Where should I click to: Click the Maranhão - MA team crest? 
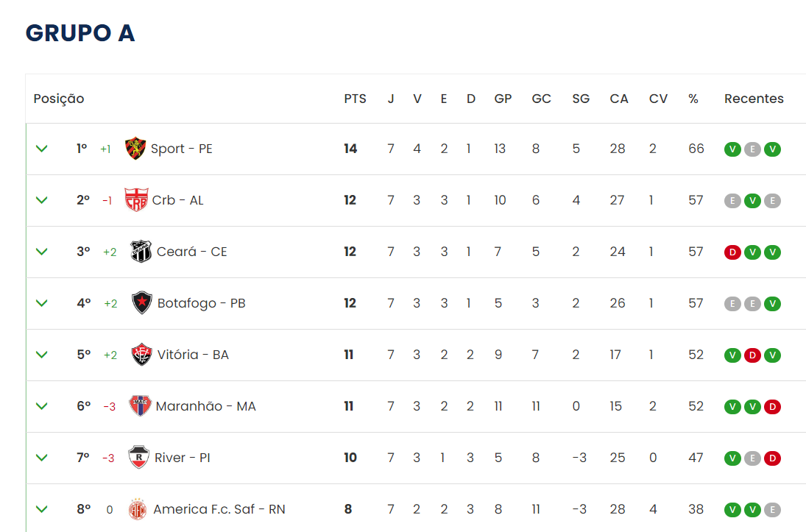140,405
